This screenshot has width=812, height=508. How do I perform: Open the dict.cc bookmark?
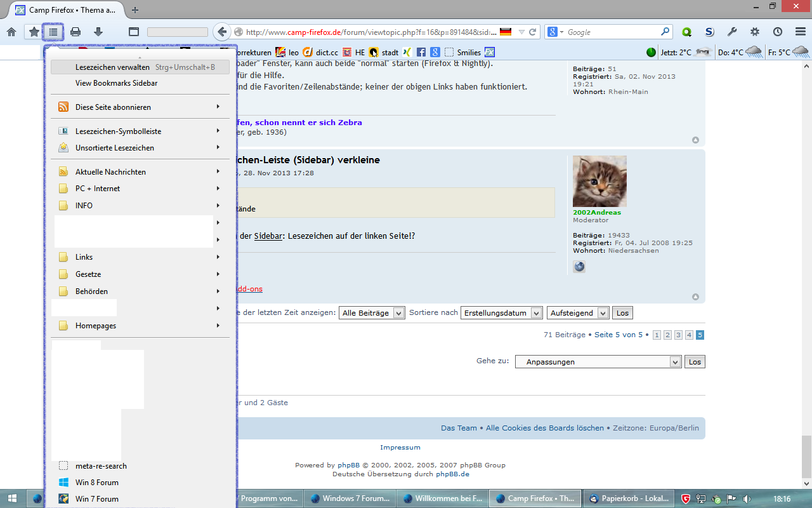coord(320,52)
